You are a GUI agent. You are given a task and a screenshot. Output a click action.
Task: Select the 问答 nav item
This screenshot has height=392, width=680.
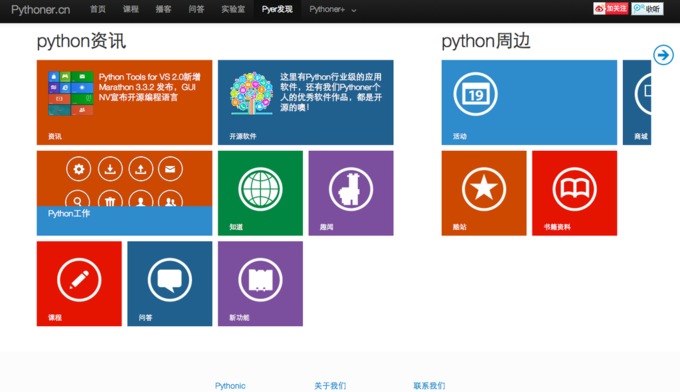pyautogui.click(x=196, y=9)
